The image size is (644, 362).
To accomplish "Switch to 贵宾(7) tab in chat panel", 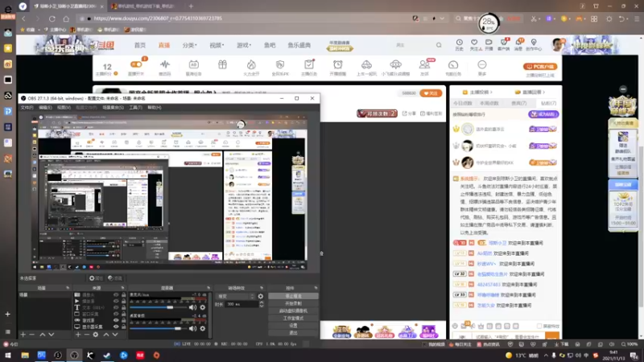I will click(x=518, y=103).
